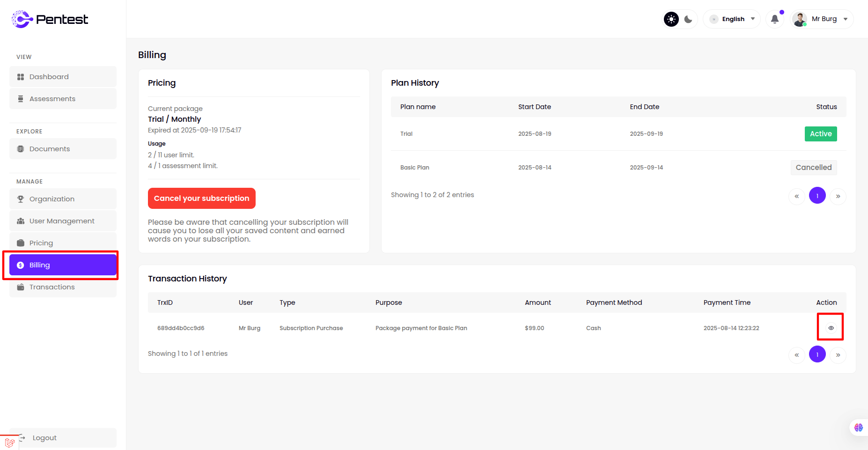Image resolution: width=868 pixels, height=450 pixels.
Task: Click the Mr Burg profile avatar
Action: click(800, 19)
